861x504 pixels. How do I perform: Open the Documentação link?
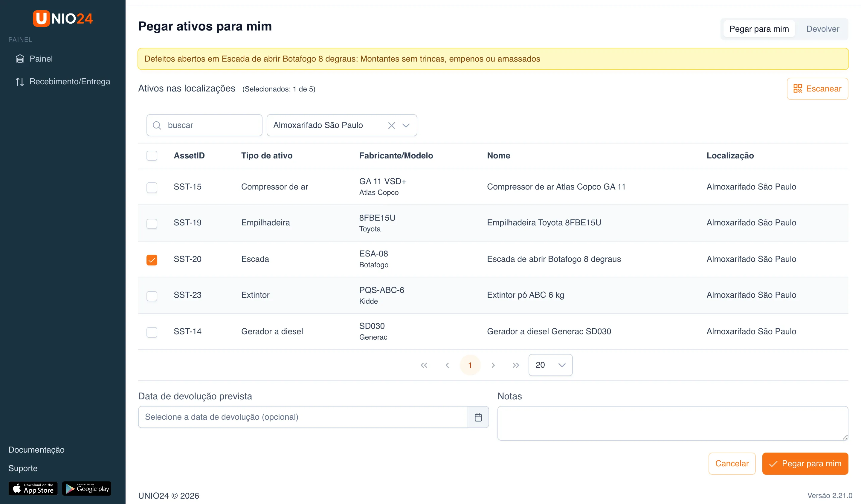click(x=36, y=450)
